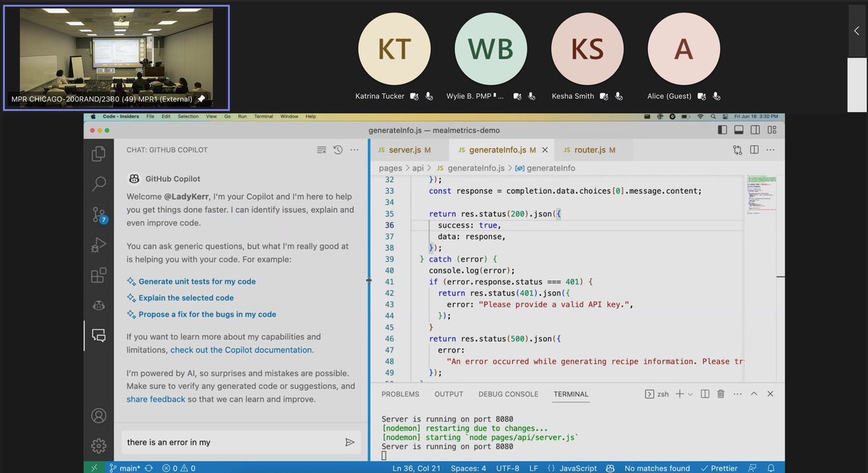Show Copilot chat history
Viewport: 868px width, 473px height.
338,150
